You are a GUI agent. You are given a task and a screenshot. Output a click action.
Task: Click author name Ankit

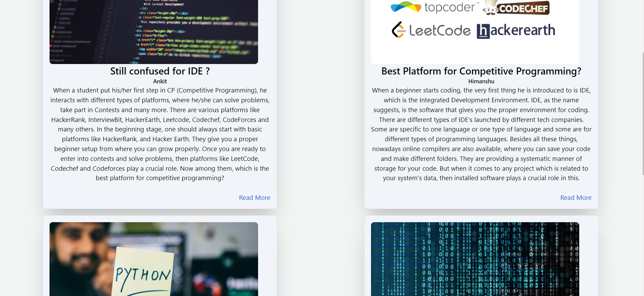pyautogui.click(x=160, y=81)
